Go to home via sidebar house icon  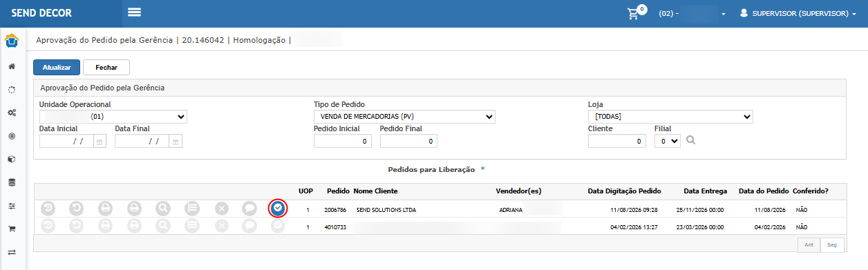point(12,67)
